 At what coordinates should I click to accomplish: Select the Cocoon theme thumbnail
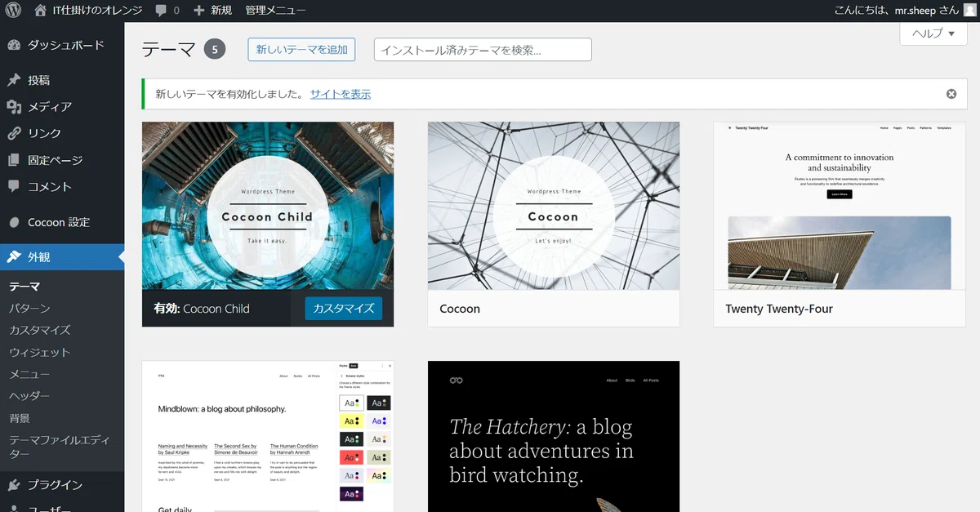(554, 206)
